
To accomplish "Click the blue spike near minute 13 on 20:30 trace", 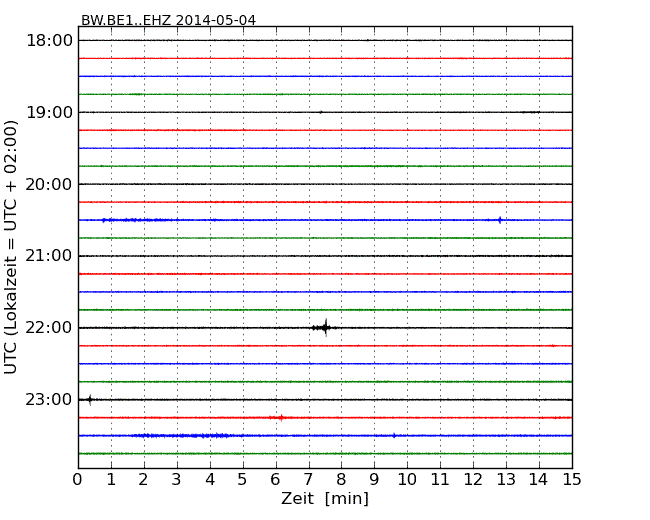I will (500, 220).
